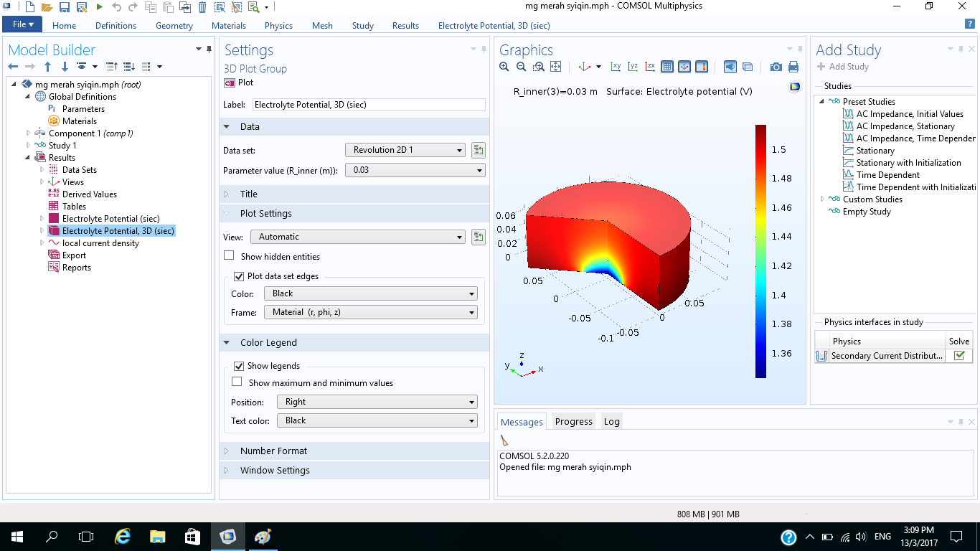Image resolution: width=980 pixels, height=551 pixels.
Task: Take an image snapshot with the camera icon
Action: 776,67
